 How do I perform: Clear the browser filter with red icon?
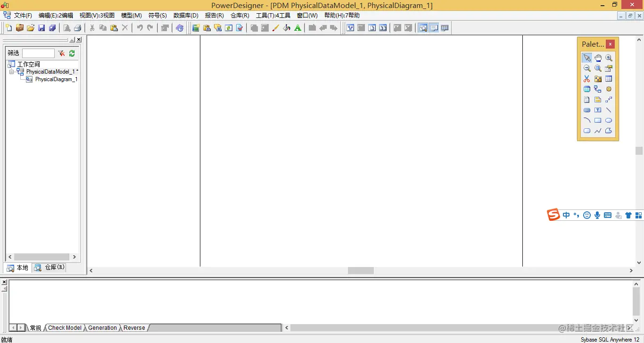pyautogui.click(x=61, y=53)
